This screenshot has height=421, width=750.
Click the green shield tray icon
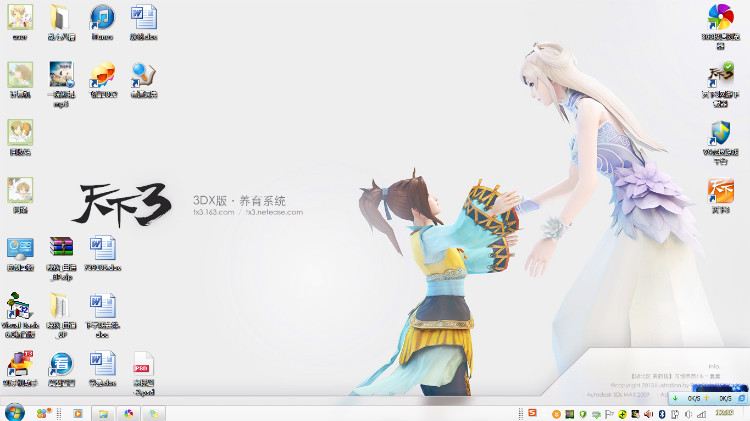(583, 414)
